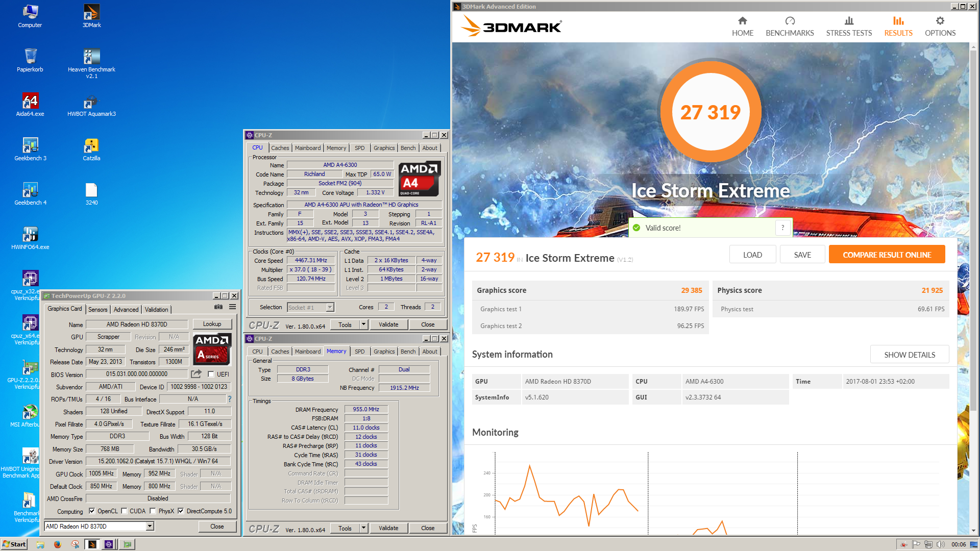980x551 pixels.
Task: Toggle the UEFI checkbox in GPU-Z
Action: pyautogui.click(x=211, y=374)
